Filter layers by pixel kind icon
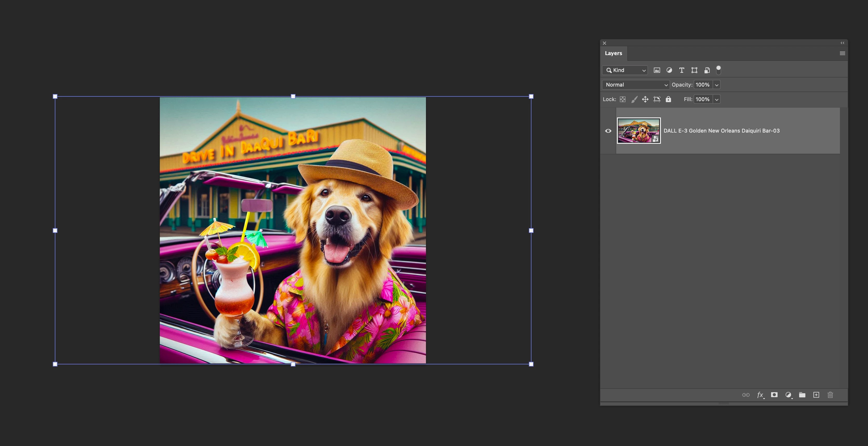The image size is (868, 446). 657,70
